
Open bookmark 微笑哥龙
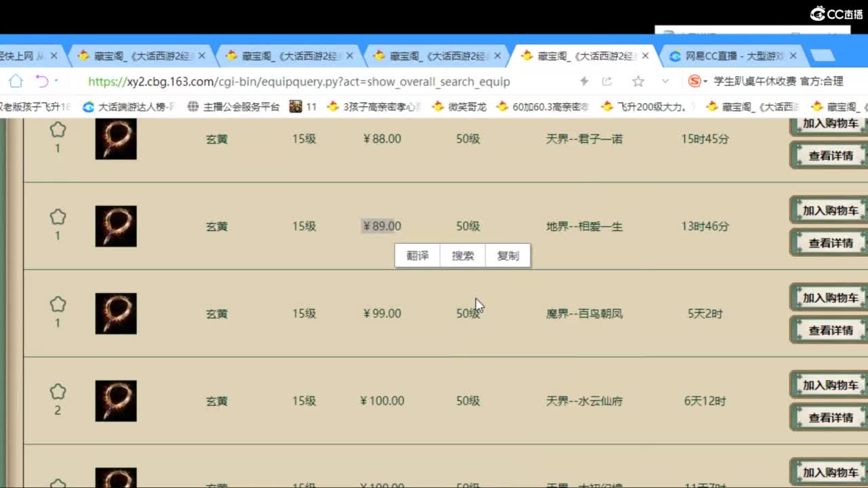(459, 106)
